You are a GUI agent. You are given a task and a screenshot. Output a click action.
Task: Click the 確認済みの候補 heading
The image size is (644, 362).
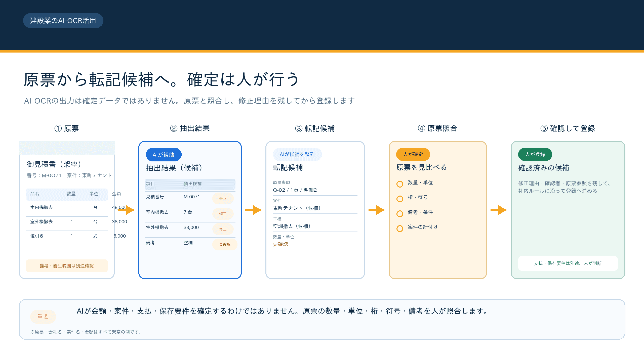pyautogui.click(x=544, y=168)
